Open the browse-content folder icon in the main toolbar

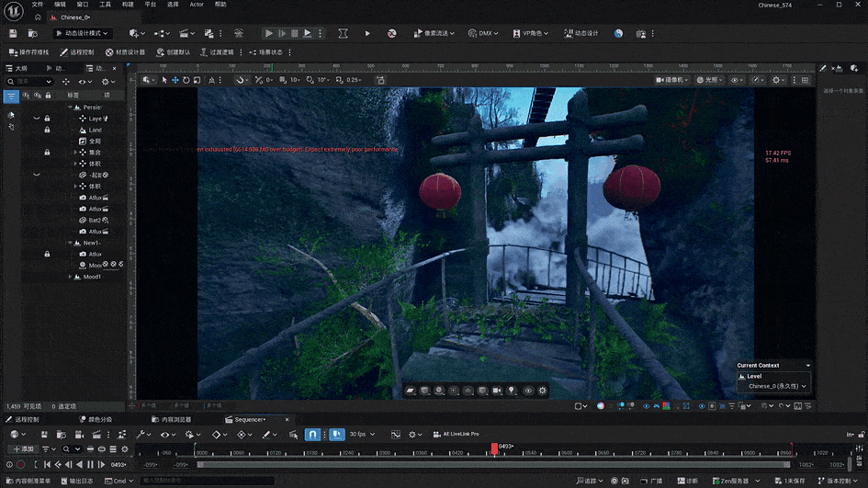coord(33,33)
